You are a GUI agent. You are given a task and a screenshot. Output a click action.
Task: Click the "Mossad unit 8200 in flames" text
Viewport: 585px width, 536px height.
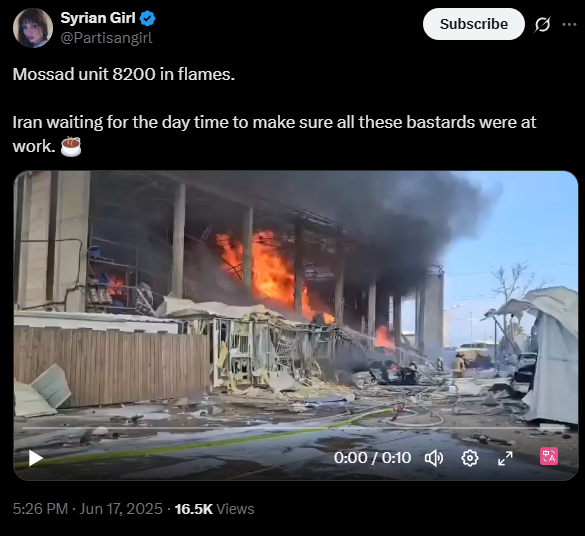click(x=124, y=74)
